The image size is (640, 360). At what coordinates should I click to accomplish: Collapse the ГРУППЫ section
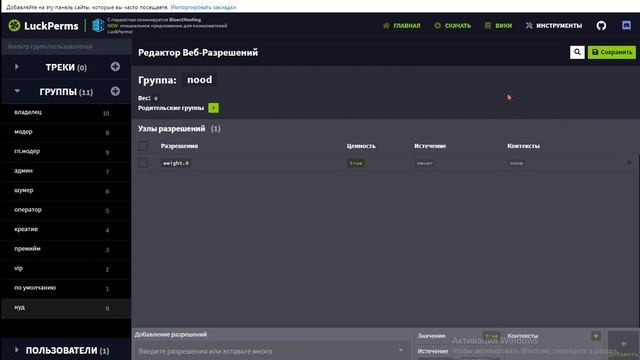[x=17, y=91]
